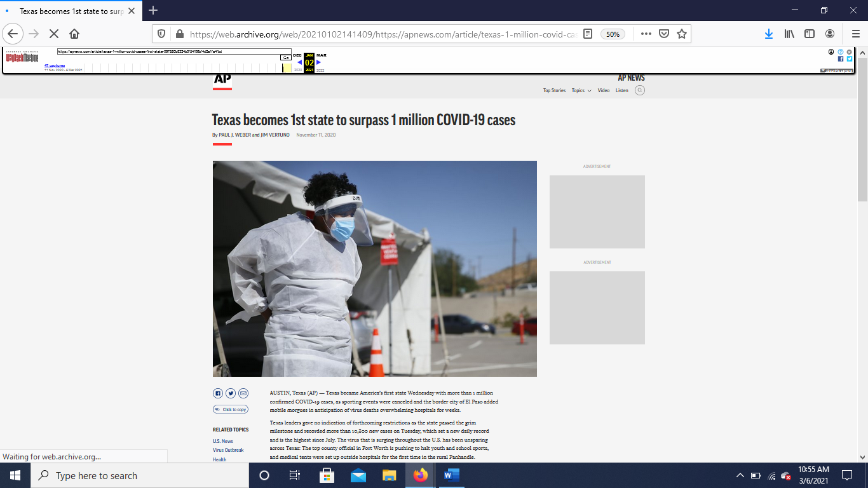Share article by email envelope icon

tap(243, 393)
